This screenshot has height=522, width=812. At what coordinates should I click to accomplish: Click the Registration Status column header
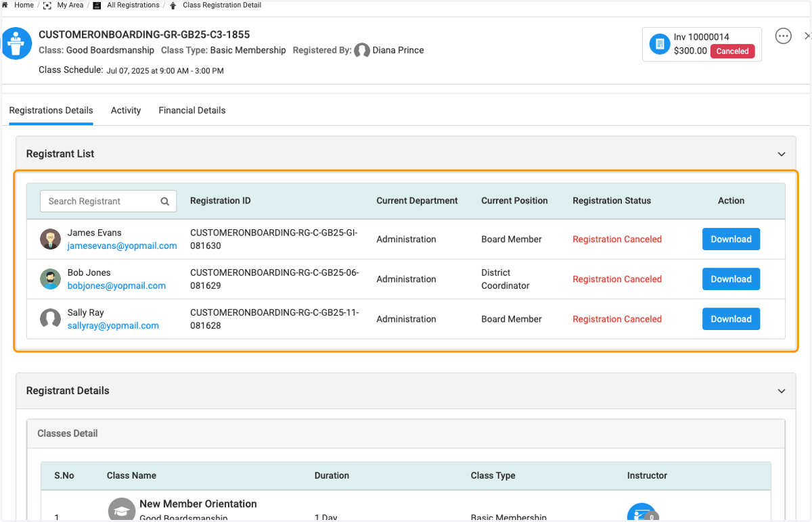click(x=612, y=201)
